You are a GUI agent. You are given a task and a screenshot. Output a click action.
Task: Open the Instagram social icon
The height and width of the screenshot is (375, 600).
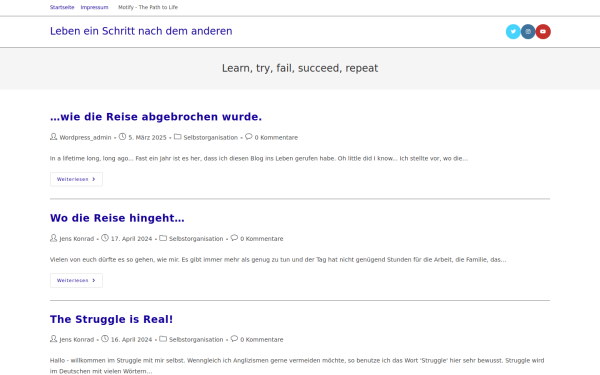pyautogui.click(x=528, y=32)
